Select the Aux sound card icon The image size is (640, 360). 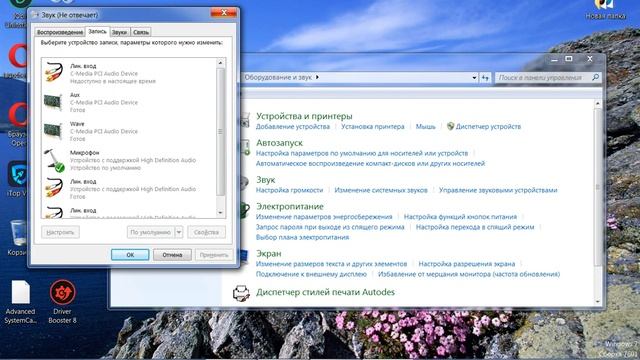53,101
